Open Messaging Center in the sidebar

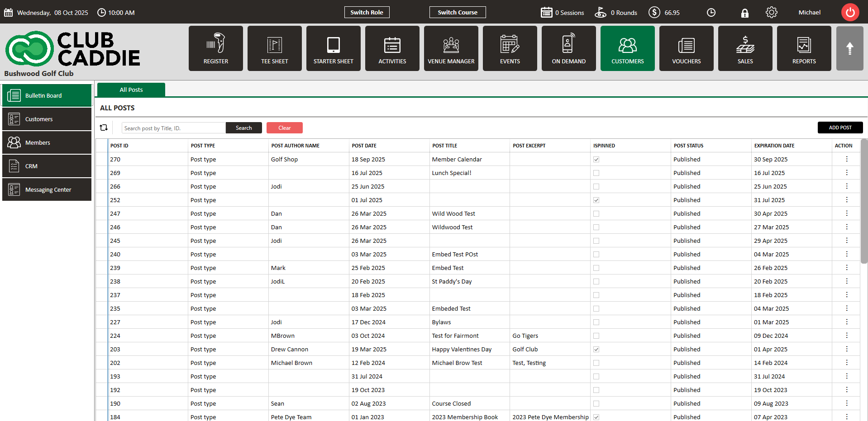point(47,189)
